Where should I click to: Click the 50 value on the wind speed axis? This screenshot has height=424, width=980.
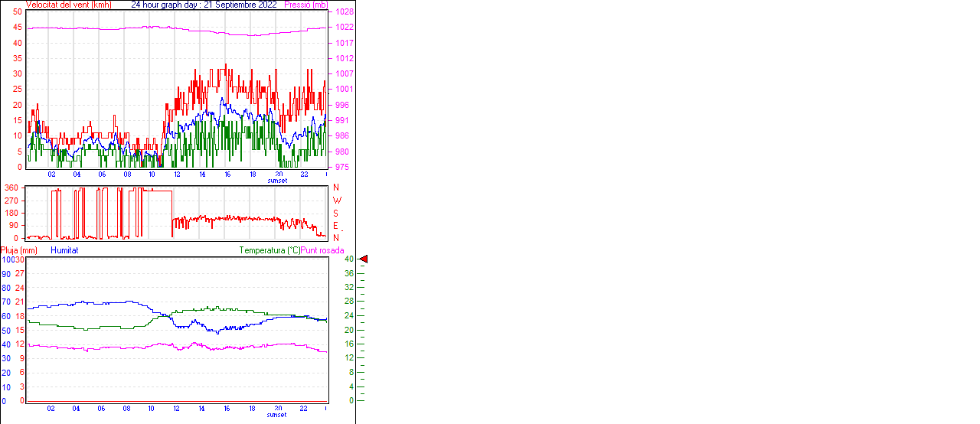click(x=17, y=12)
